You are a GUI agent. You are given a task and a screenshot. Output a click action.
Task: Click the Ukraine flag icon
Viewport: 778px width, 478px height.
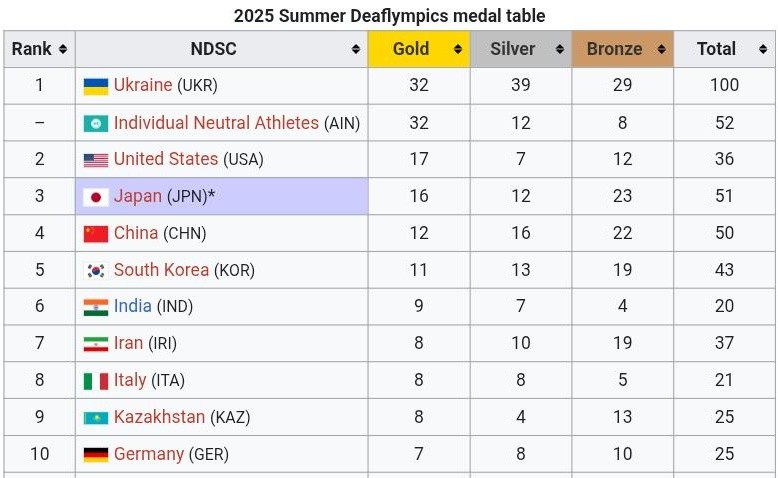tap(96, 86)
